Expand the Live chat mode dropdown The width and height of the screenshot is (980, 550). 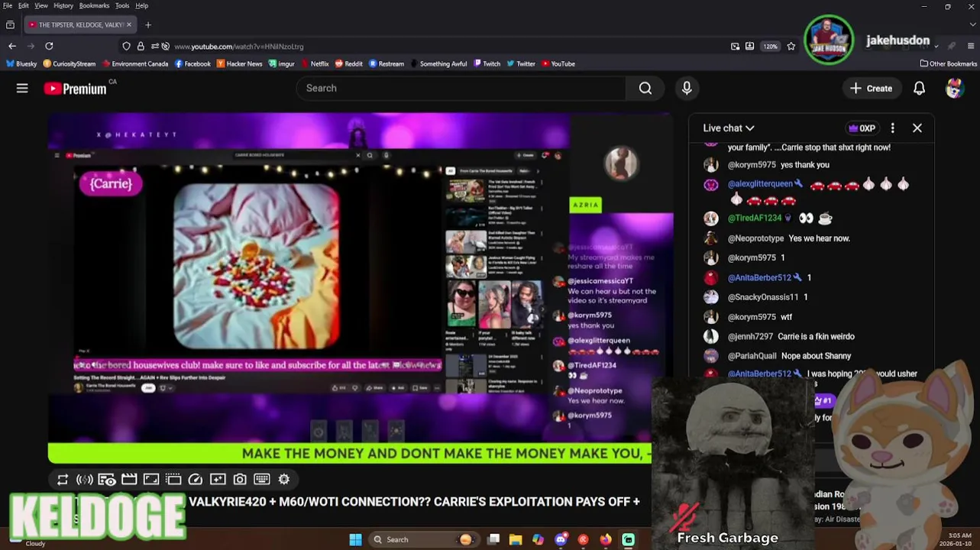(x=729, y=128)
